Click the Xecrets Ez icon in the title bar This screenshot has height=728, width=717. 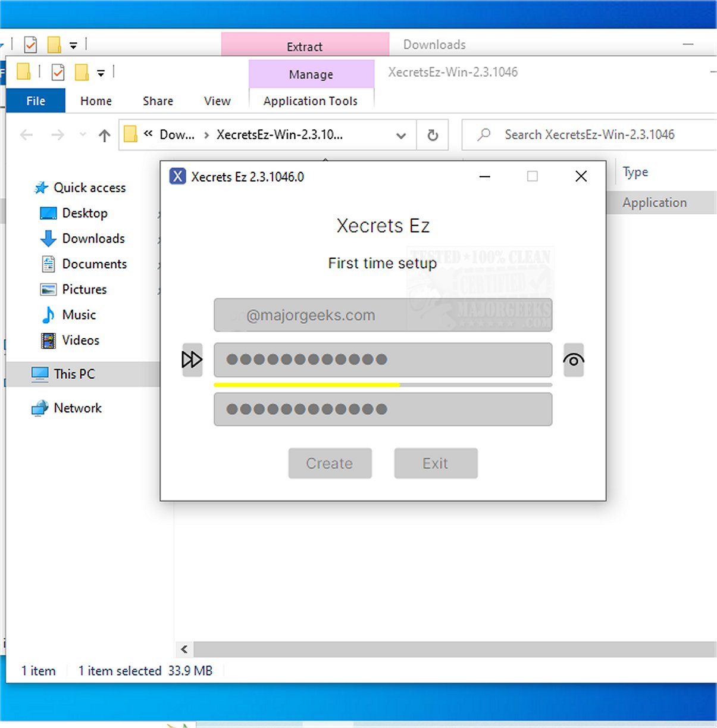[x=177, y=176]
